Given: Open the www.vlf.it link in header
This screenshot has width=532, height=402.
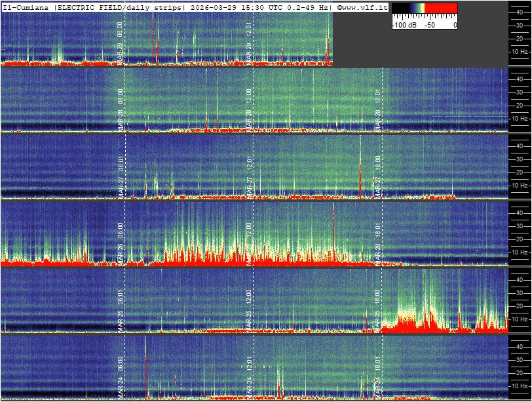Looking at the screenshot, I should point(362,7).
